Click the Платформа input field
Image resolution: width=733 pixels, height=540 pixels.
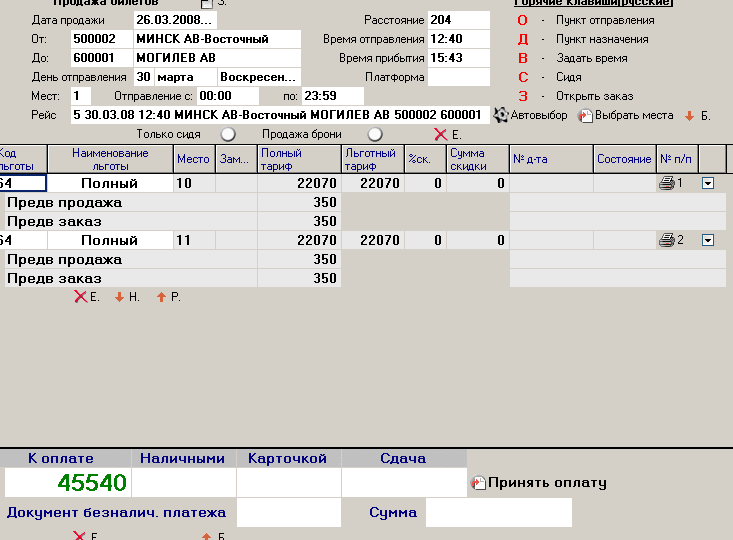(459, 77)
